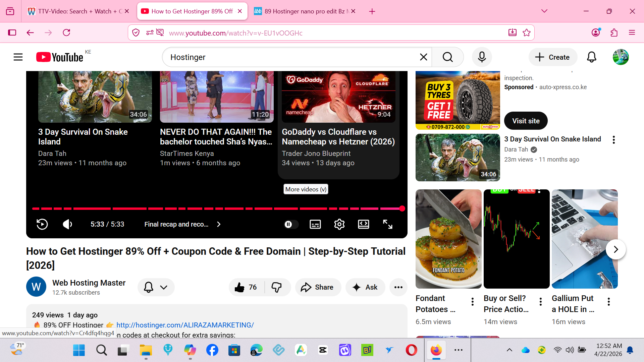
Task: Switch to TTV-Video browser tab
Action: (x=74, y=11)
